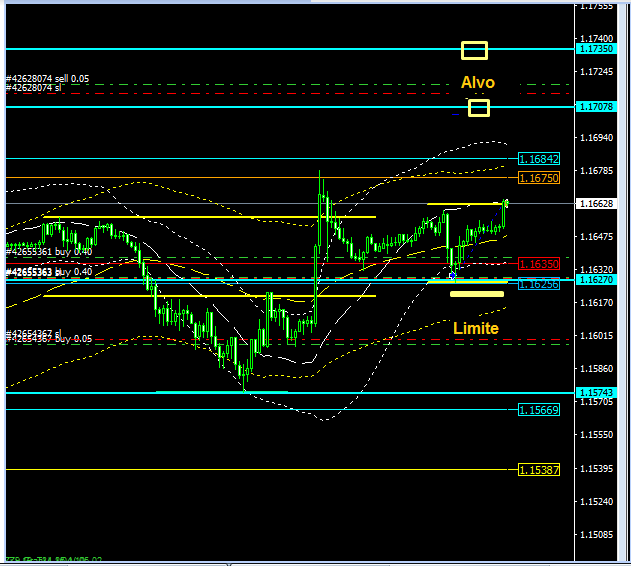
Task: Click the blue buy arrow marker on chart
Action: click(x=453, y=274)
